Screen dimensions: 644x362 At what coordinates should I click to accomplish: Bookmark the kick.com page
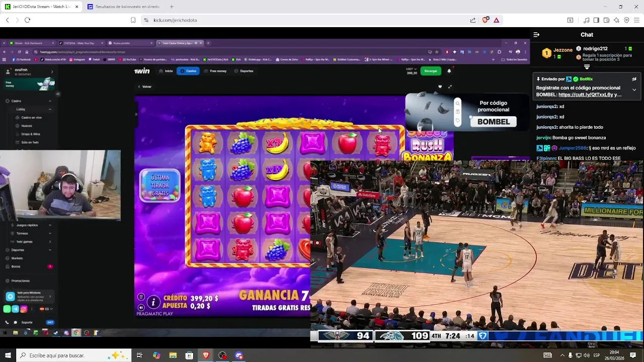(133, 20)
